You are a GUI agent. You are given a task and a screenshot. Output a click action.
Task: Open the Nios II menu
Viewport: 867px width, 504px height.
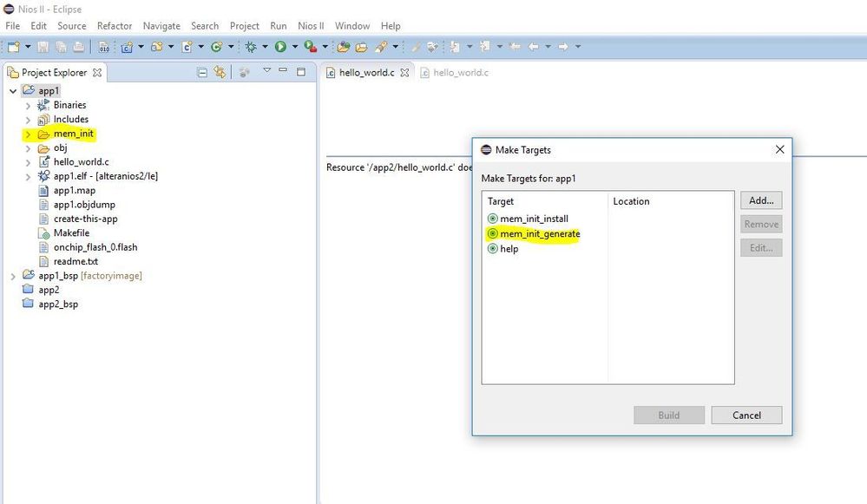point(311,26)
